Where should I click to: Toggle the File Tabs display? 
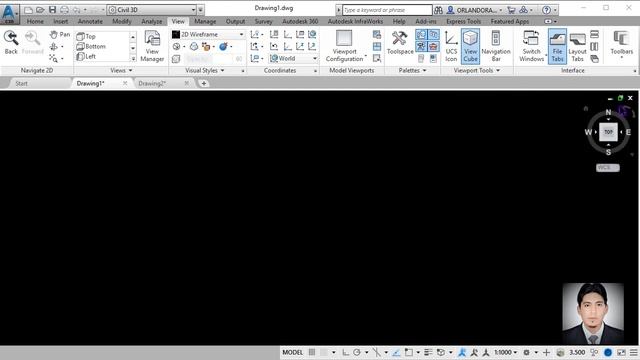click(557, 46)
